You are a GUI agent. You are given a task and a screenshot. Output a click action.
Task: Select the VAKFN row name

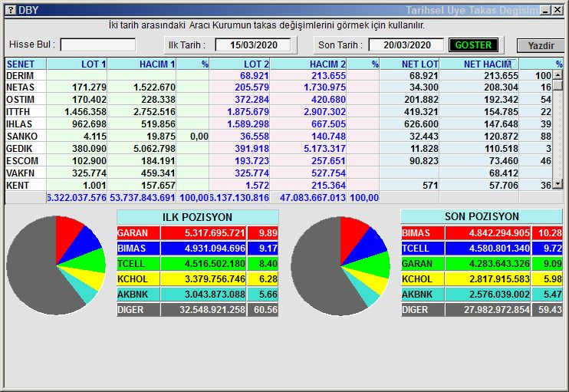point(20,173)
